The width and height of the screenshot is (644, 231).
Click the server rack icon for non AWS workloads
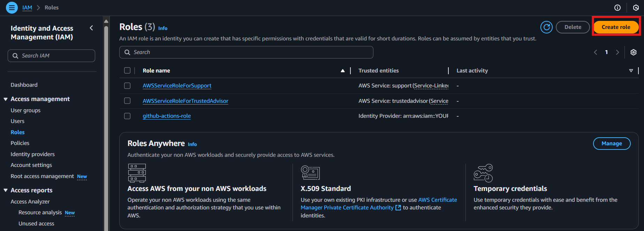(x=137, y=173)
